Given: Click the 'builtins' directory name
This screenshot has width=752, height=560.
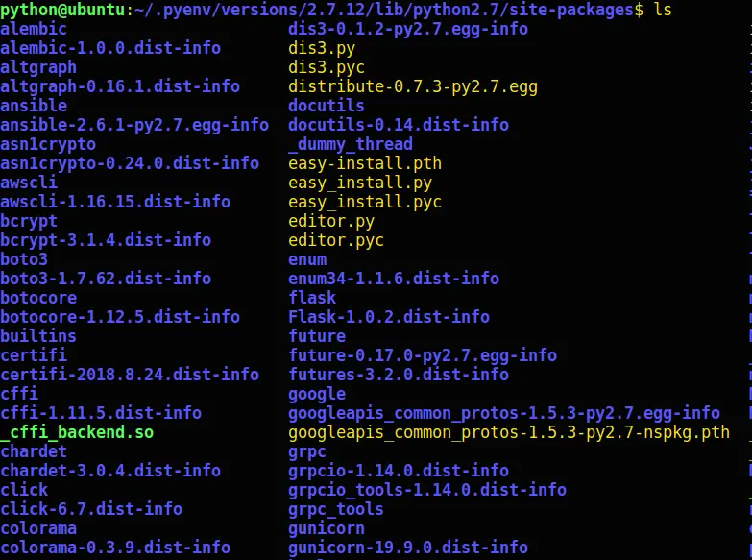Looking at the screenshot, I should point(38,336).
